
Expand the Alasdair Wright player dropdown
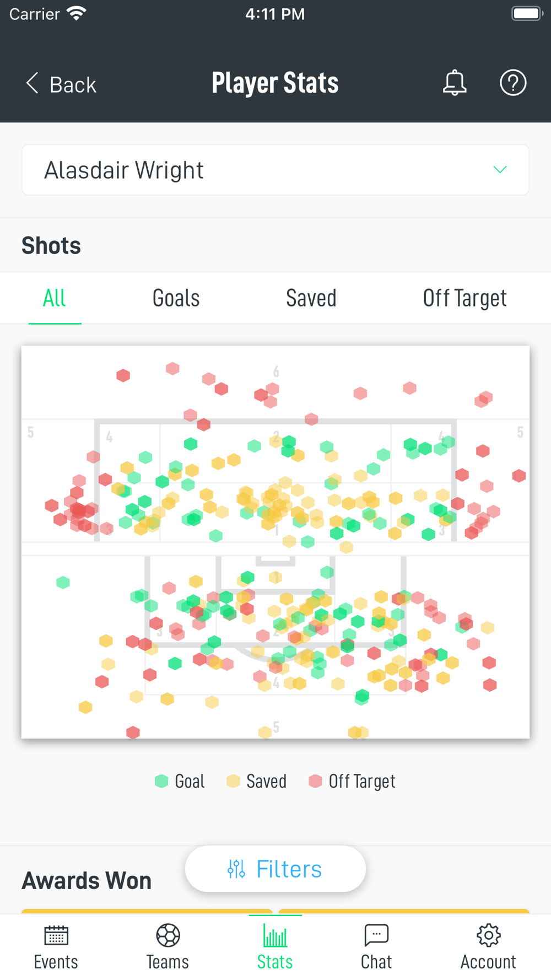pos(274,170)
